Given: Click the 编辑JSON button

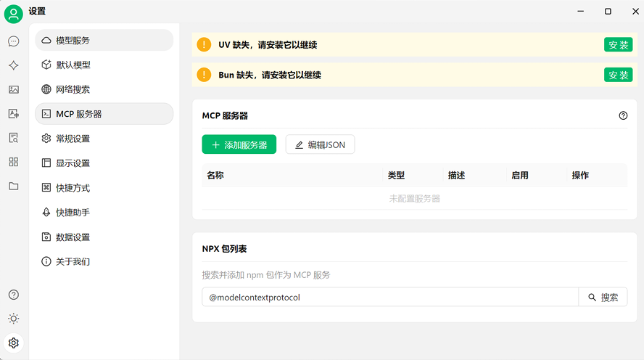Looking at the screenshot, I should point(321,144).
